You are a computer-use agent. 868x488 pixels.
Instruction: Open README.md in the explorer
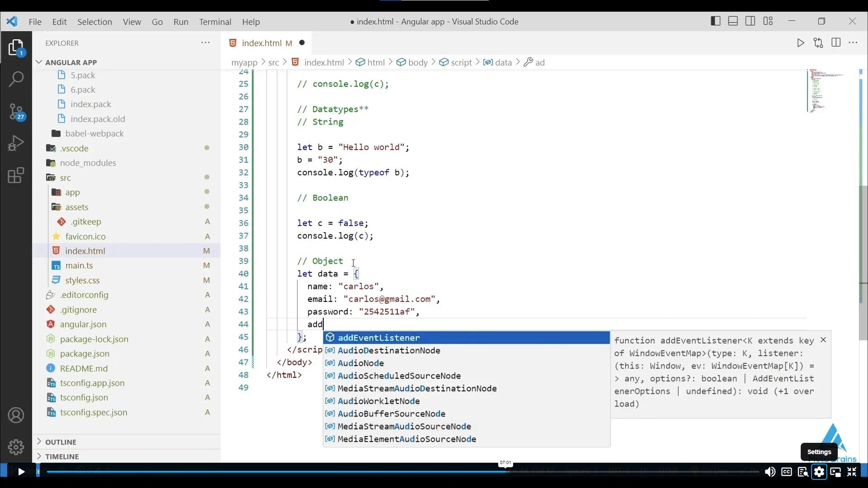[127, 368]
